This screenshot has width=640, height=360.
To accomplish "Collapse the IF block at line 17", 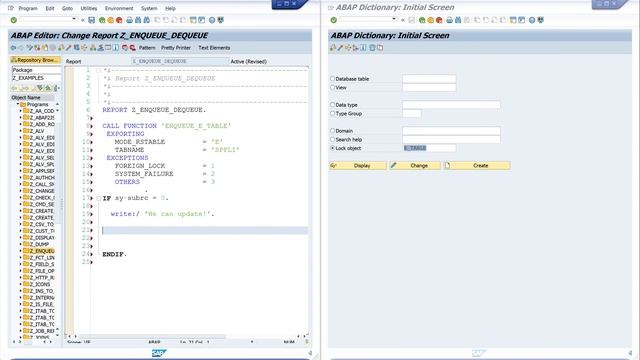I will pos(98,198).
